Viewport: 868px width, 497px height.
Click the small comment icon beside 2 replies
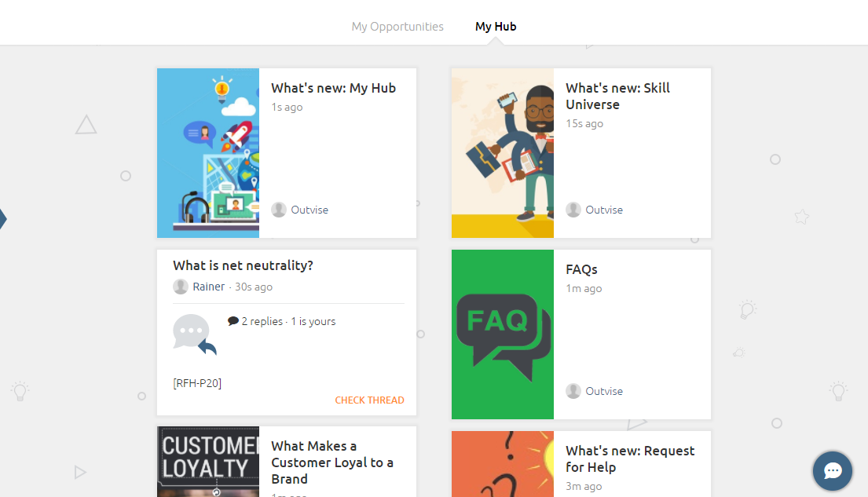coord(233,321)
